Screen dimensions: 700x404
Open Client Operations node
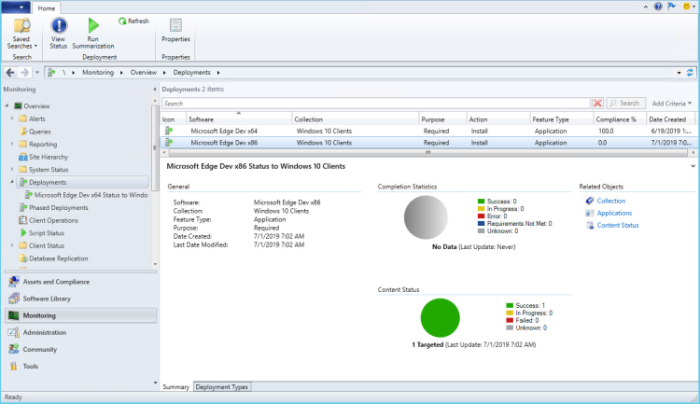click(54, 221)
